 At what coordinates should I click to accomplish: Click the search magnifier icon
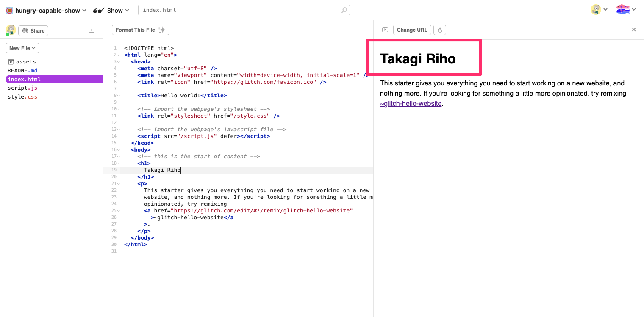[x=344, y=10]
